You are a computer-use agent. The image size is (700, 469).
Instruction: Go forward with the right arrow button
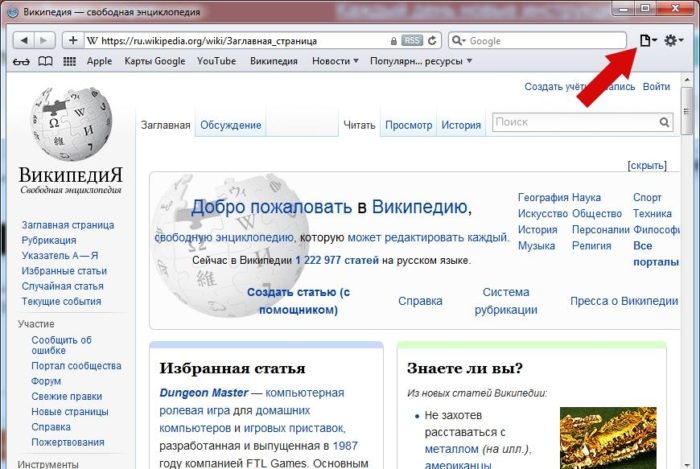44,41
